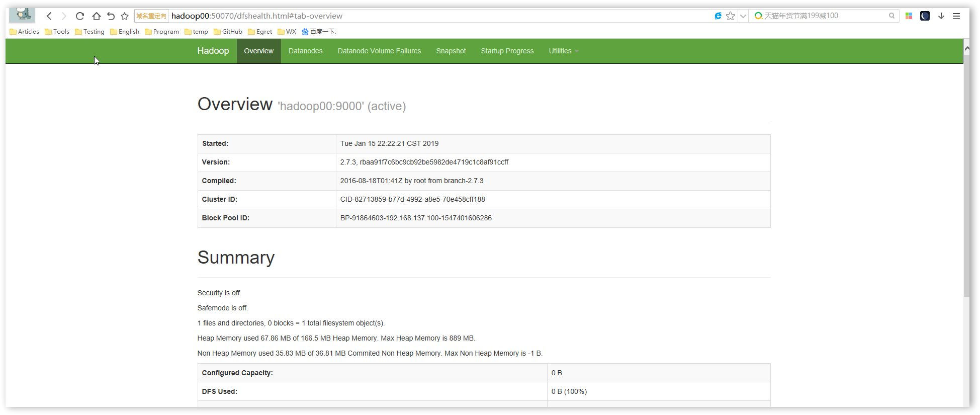Image resolution: width=980 pixels, height=415 pixels.
Task: Open the browser home page icon
Action: coord(96,16)
